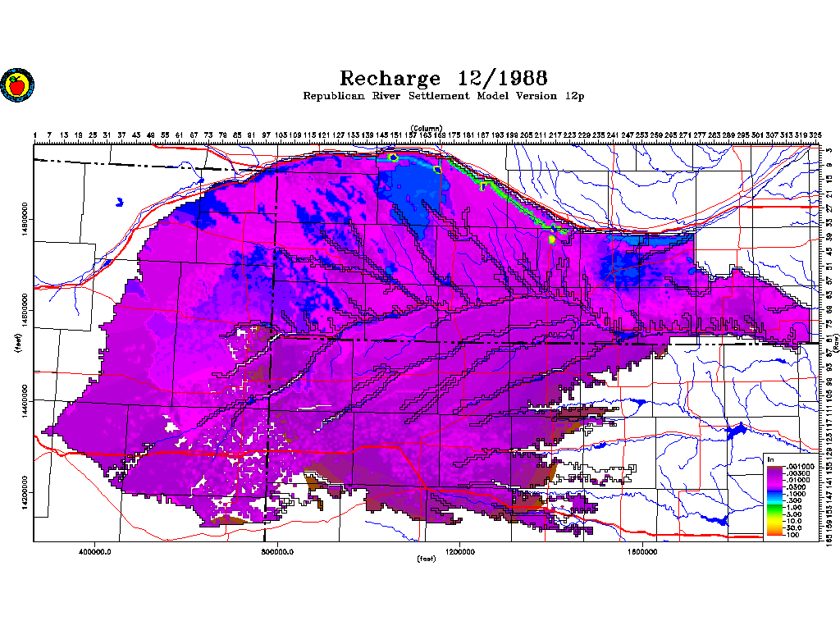Click the .001000 legend value
The image size is (840, 630).
(799, 467)
